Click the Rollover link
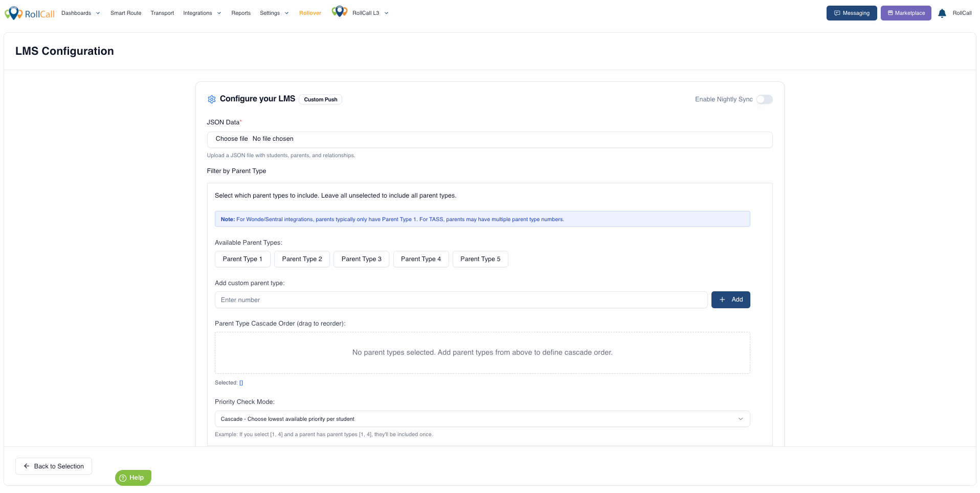This screenshot has height=493, width=980. point(310,13)
